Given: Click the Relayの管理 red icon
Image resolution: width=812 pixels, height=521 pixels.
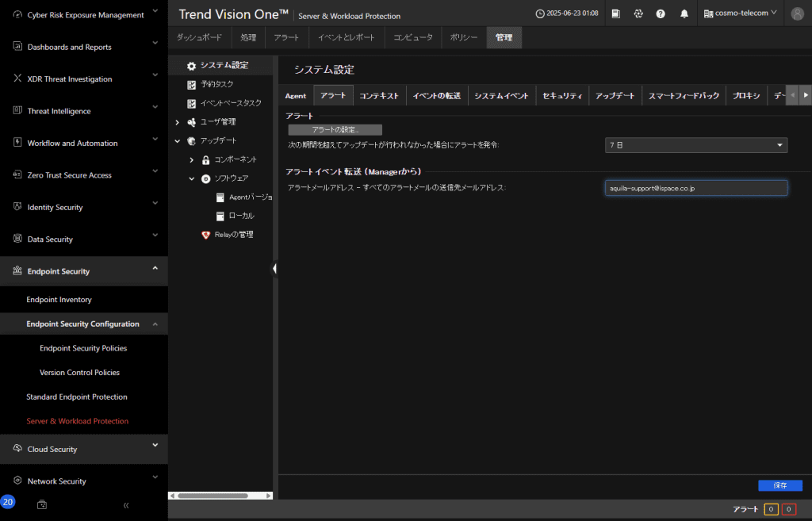Looking at the screenshot, I should (205, 235).
